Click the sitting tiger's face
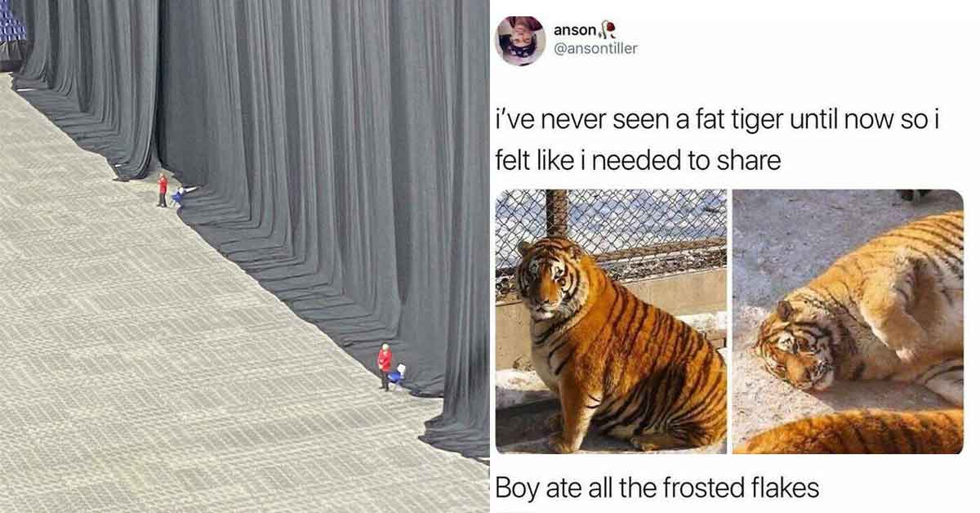The height and width of the screenshot is (513, 980). pos(546,279)
